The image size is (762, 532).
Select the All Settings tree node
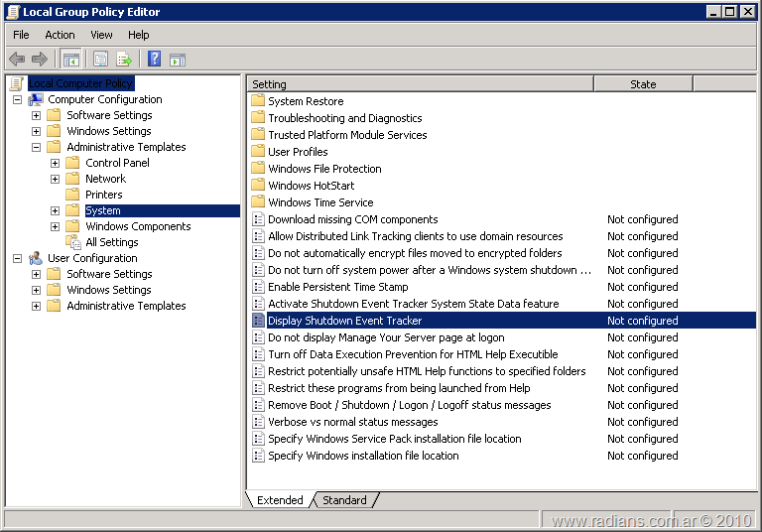point(111,242)
